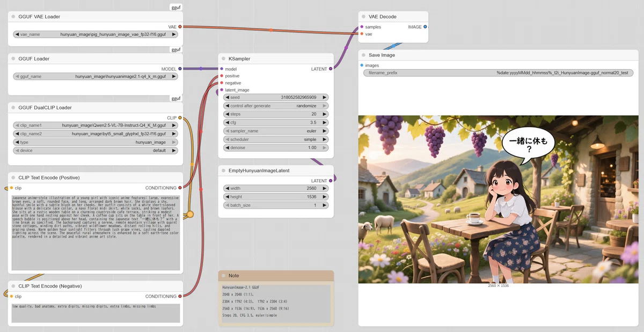Click the KSampler LATENT output socket
The height and width of the screenshot is (332, 644).
click(x=331, y=69)
